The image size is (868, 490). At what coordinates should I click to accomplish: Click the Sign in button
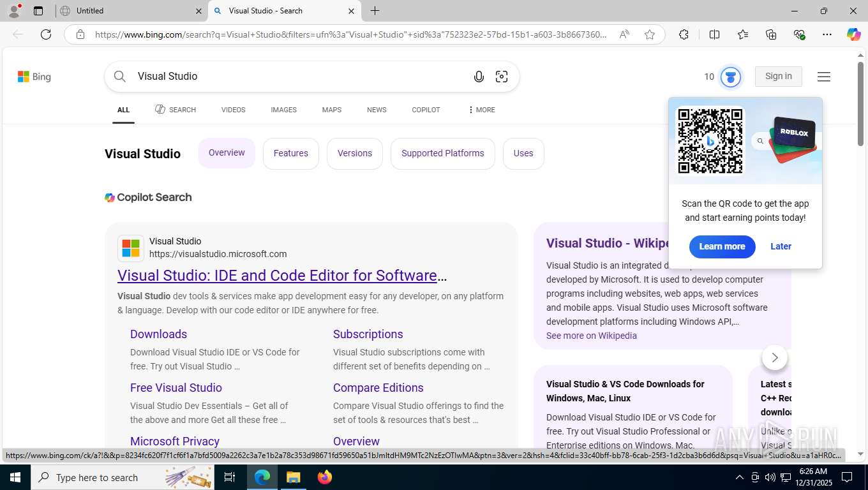(x=779, y=77)
